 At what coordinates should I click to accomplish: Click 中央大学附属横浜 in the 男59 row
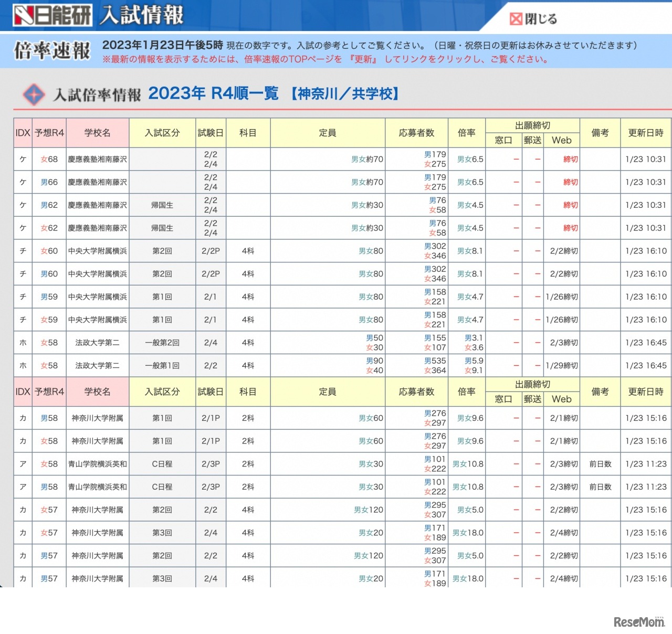[x=97, y=297]
